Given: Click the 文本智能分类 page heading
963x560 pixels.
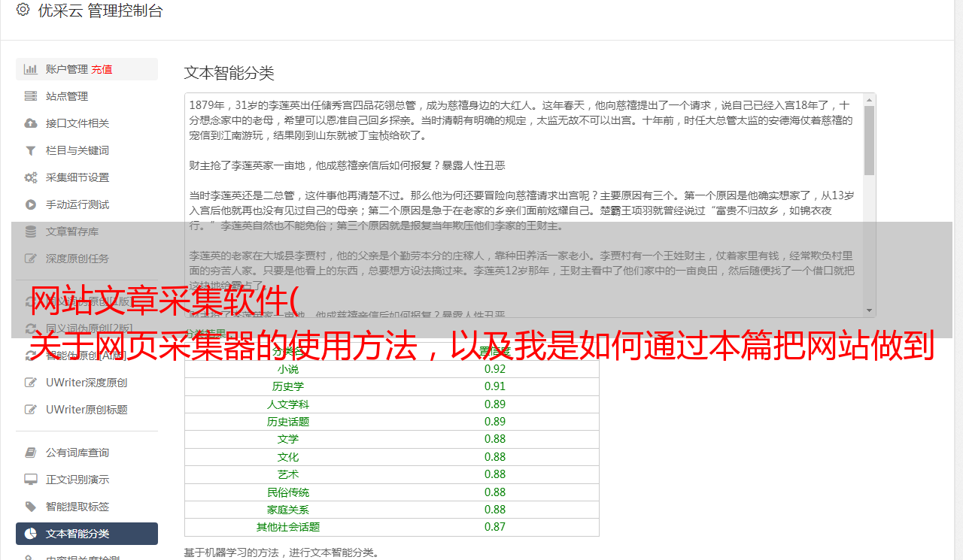Looking at the screenshot, I should tap(229, 73).
